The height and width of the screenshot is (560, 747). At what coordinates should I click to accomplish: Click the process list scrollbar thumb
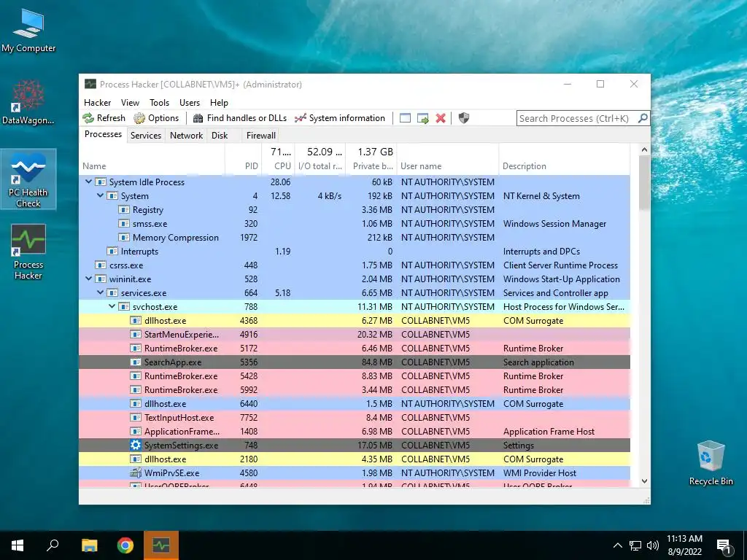click(644, 183)
